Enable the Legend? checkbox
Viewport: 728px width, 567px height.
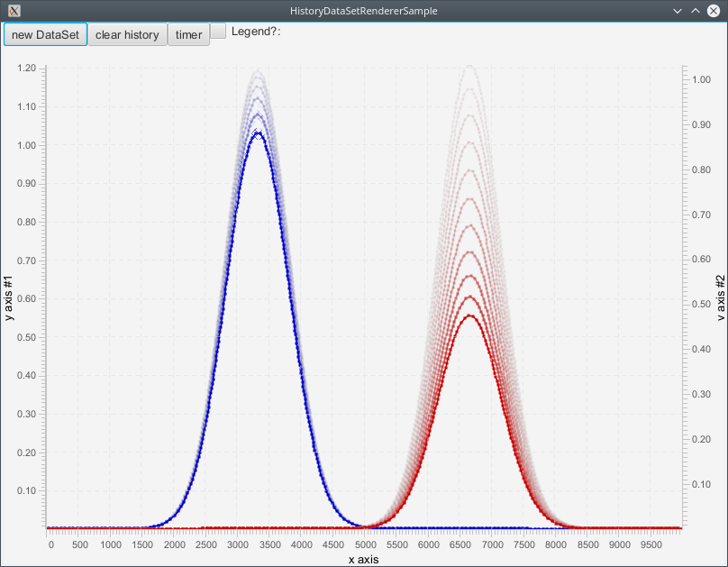tap(218, 30)
